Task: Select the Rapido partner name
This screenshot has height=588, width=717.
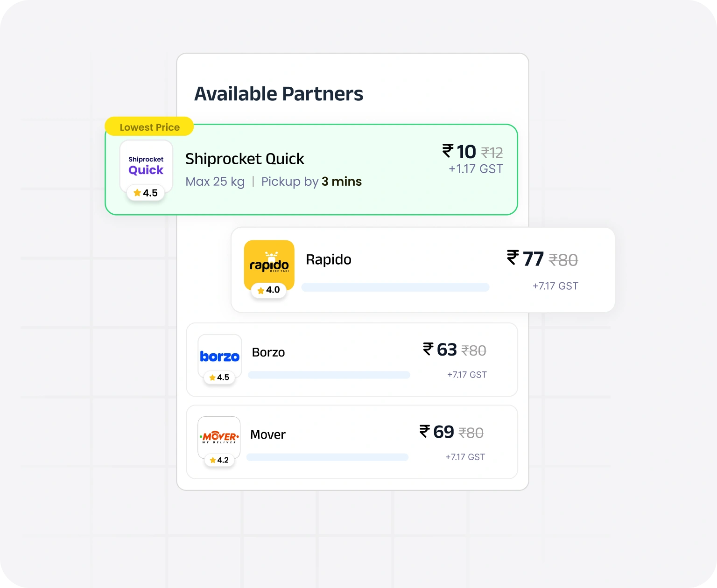Action: 328,259
